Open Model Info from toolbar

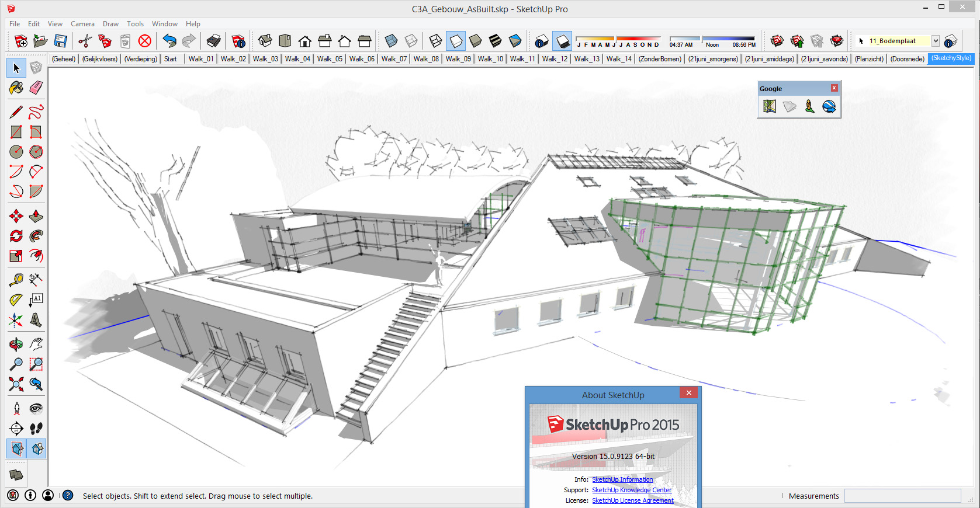[x=238, y=41]
